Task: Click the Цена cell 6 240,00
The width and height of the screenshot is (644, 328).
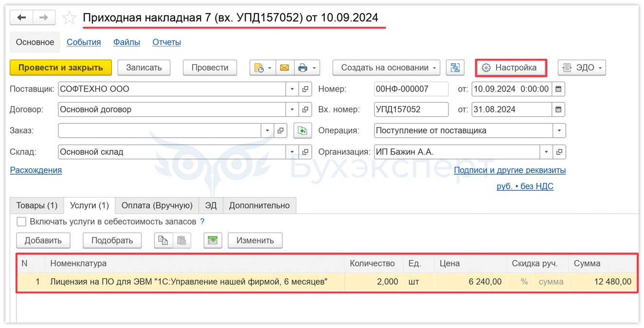Action: click(x=470, y=282)
